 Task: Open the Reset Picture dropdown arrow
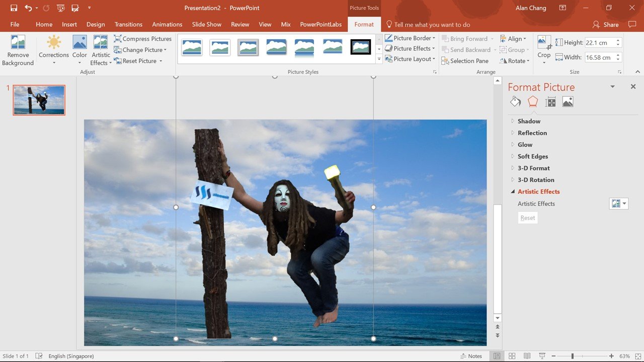(x=161, y=61)
